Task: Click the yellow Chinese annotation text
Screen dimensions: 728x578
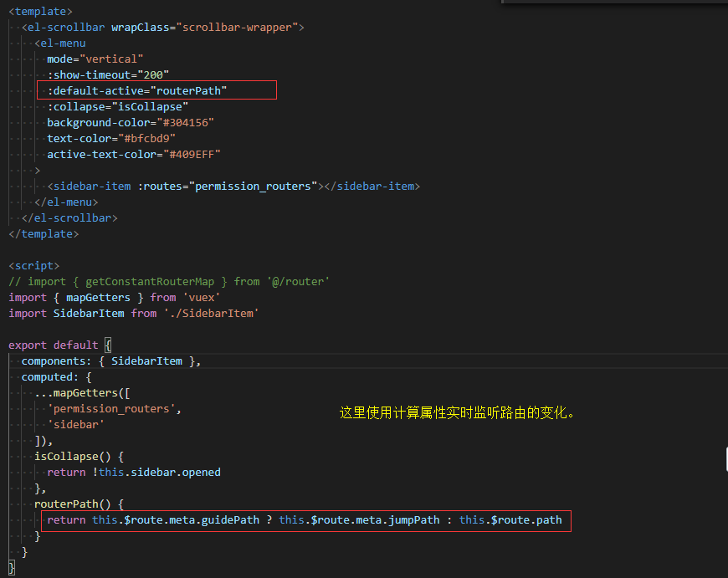Action: click(458, 412)
